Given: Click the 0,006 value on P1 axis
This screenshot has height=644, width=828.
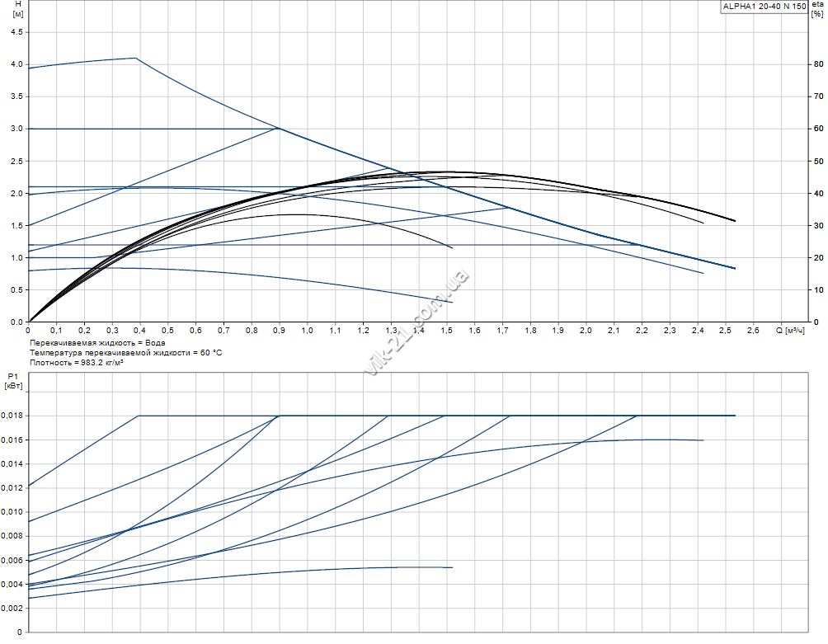Looking at the screenshot, I should tap(12, 560).
